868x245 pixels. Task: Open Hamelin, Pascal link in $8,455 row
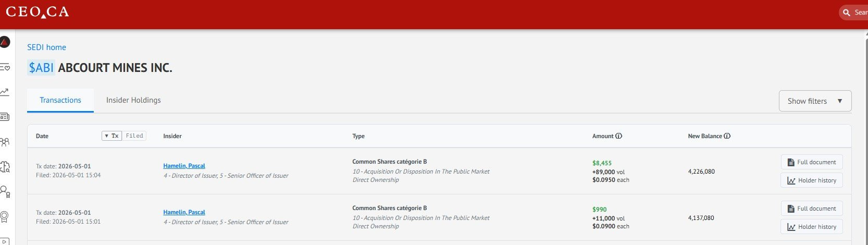point(184,166)
